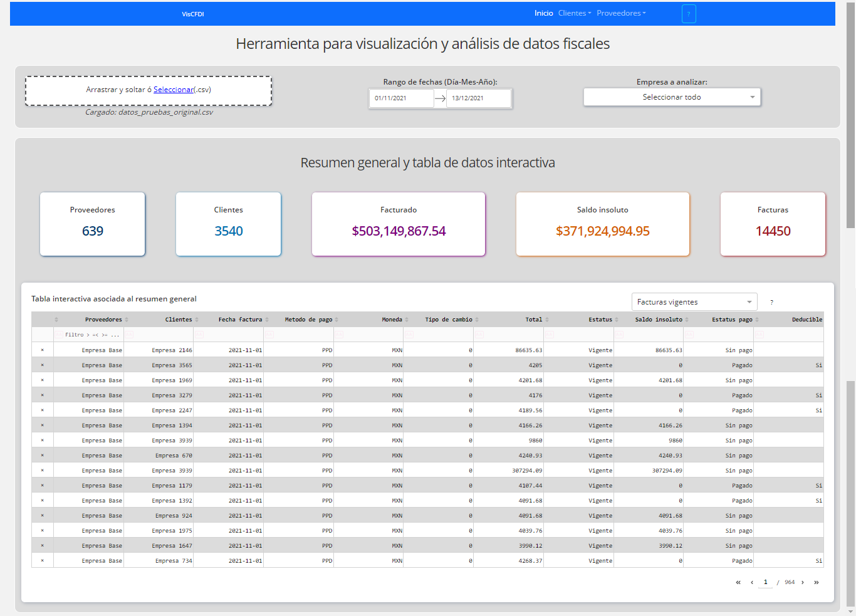Viewport: 856px width, 616px height.
Task: Click the drag-and-drop upload area
Action: pyautogui.click(x=149, y=91)
